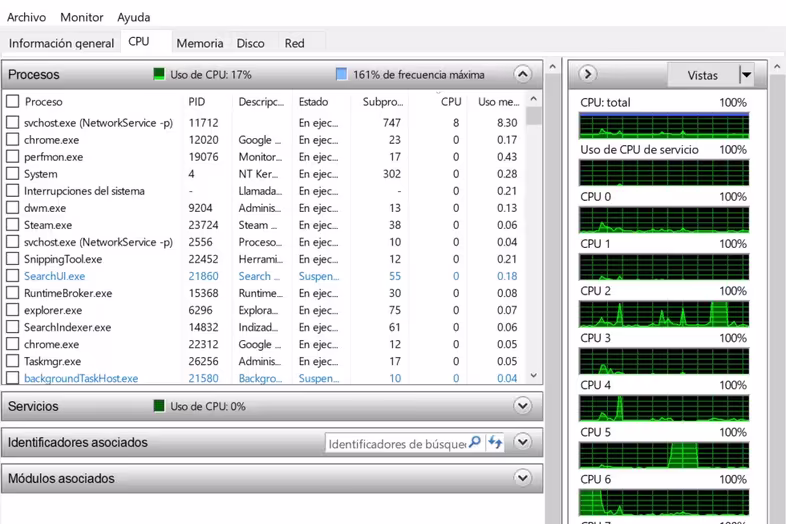
Task: Check svchost.exe PID 11712 checkbox
Action: (x=13, y=122)
